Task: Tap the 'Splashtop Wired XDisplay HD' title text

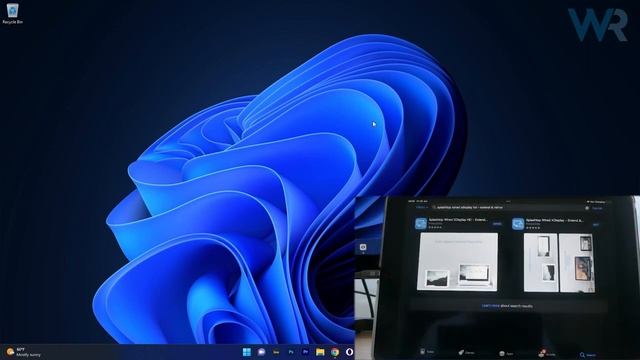Action: pyautogui.click(x=458, y=220)
